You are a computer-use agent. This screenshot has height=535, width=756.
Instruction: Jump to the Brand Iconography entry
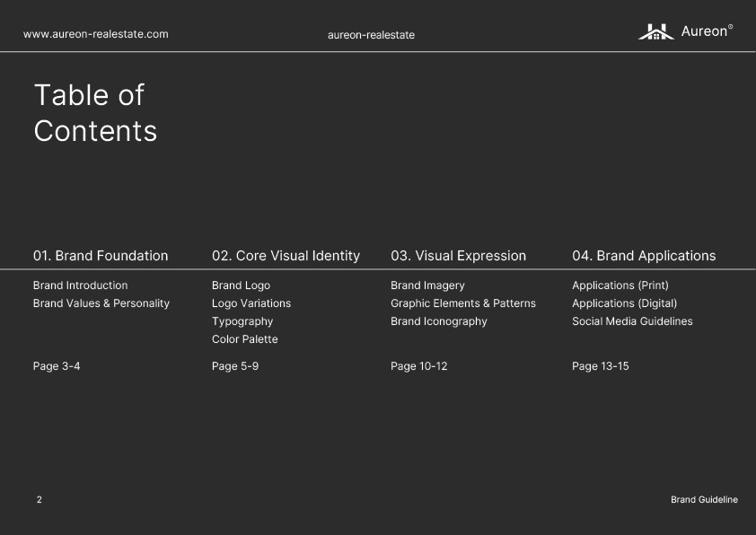(x=439, y=321)
